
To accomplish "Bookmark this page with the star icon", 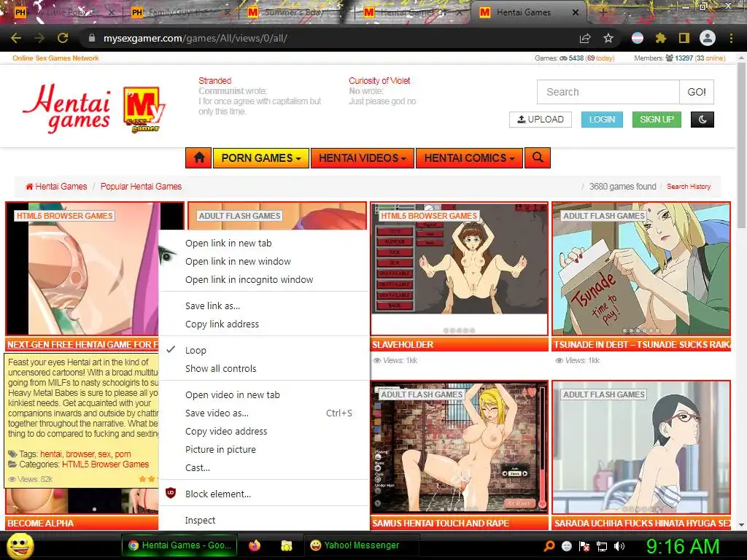I will click(x=608, y=38).
